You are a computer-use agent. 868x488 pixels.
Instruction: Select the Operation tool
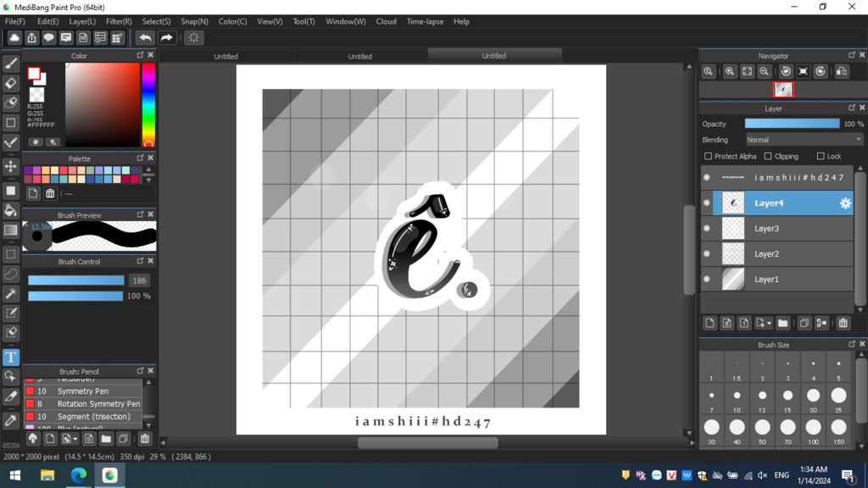click(10, 377)
